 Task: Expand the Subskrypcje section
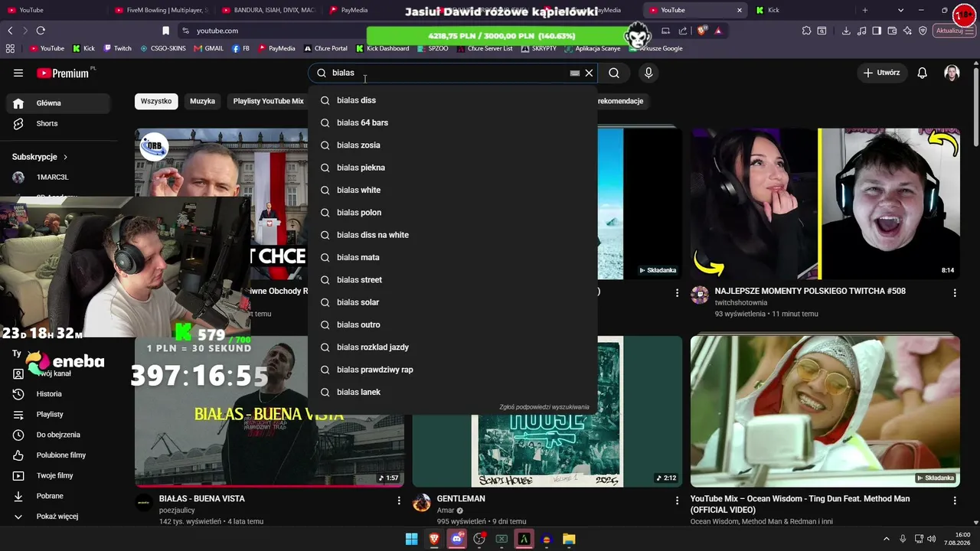(x=40, y=157)
